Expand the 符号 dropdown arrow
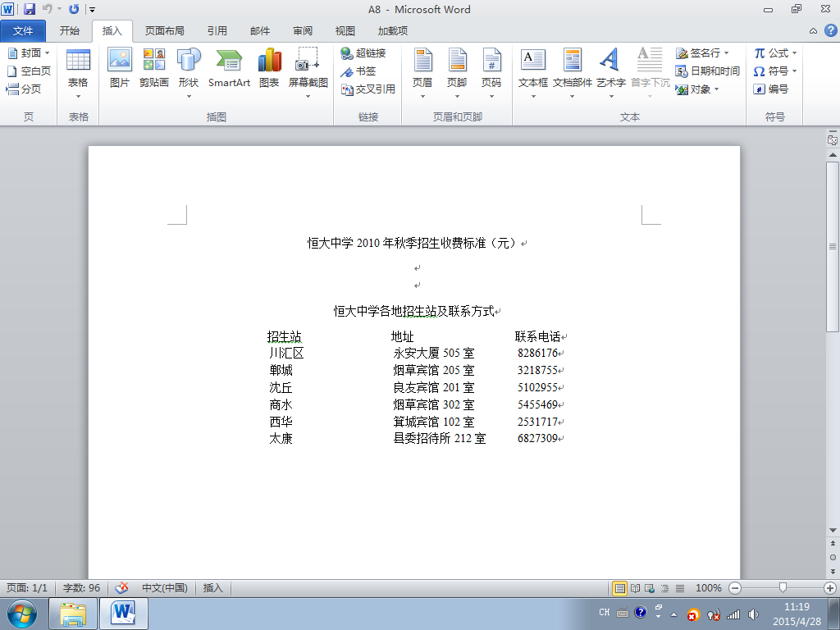This screenshot has width=840, height=630. point(794,71)
